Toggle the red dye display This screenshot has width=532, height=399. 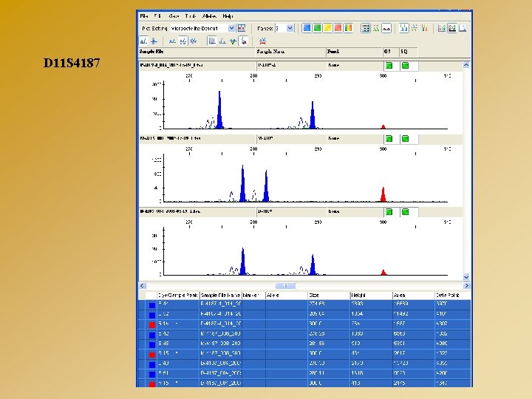tap(338, 28)
